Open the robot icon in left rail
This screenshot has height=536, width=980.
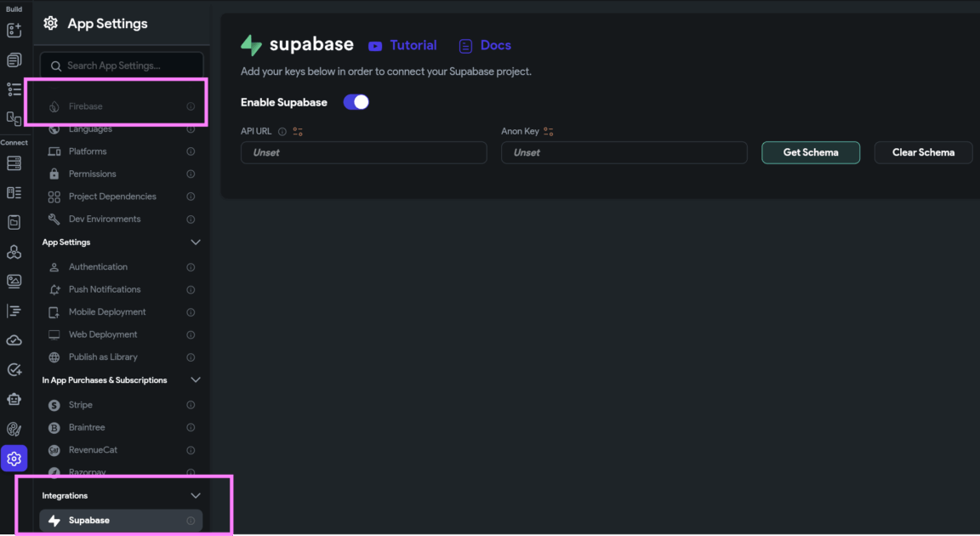(14, 399)
